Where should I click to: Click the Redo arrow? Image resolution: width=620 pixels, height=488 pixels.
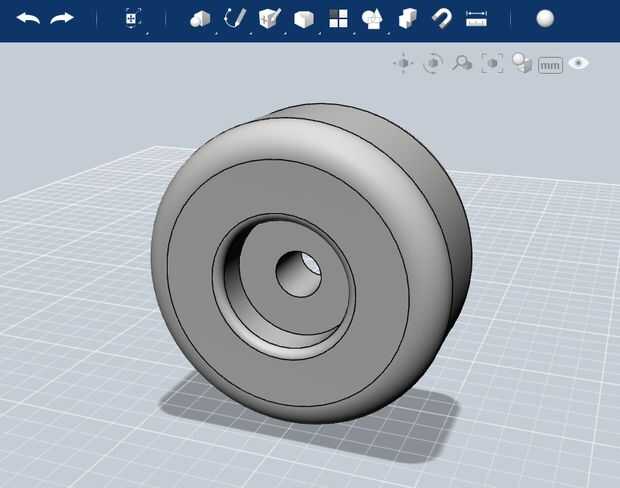[x=62, y=18]
